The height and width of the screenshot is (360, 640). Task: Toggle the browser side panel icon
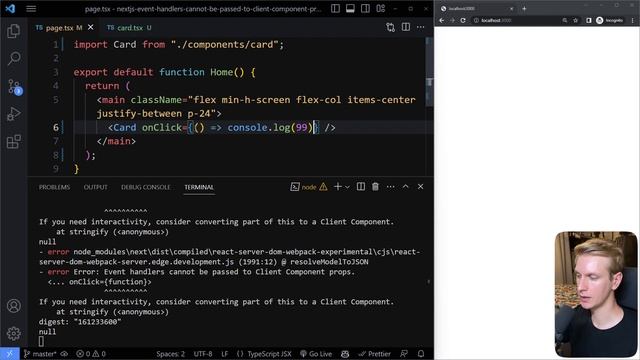point(589,20)
